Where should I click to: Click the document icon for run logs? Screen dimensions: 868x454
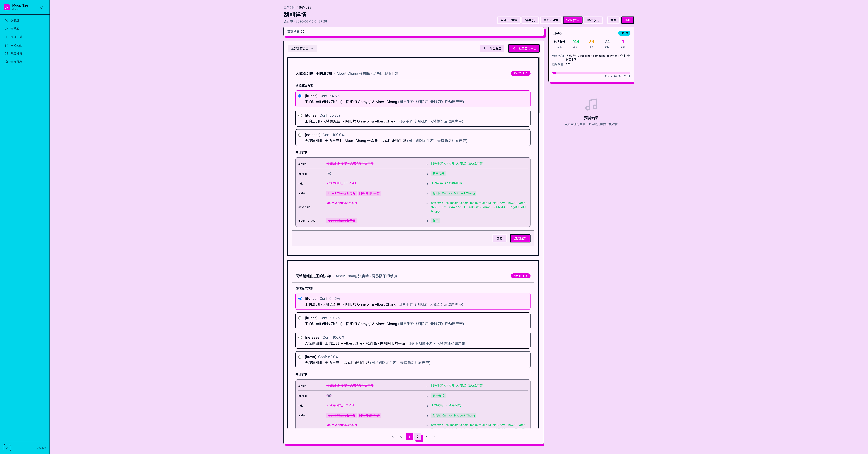[x=6, y=62]
